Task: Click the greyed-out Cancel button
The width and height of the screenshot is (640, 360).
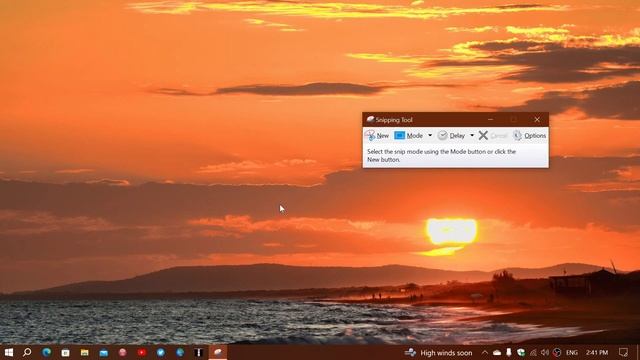Action: point(493,136)
